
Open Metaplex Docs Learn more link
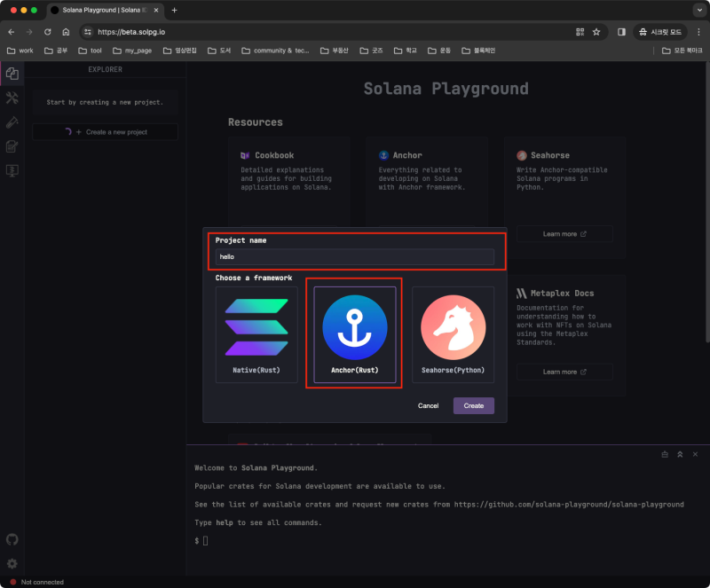pyautogui.click(x=564, y=372)
